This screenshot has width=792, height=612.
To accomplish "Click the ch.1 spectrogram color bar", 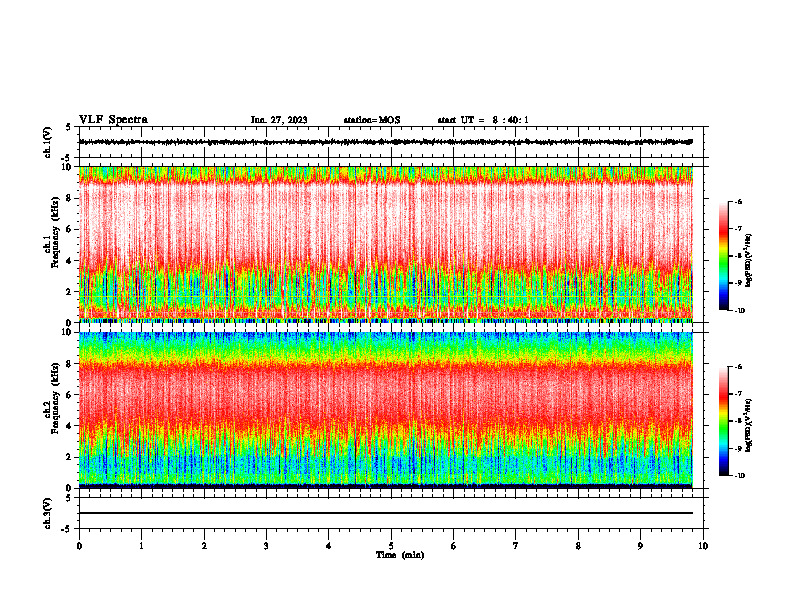I will point(723,256).
